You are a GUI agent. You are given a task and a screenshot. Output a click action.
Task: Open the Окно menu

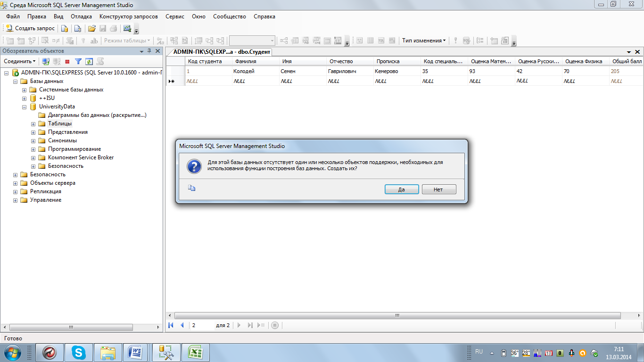coord(198,16)
